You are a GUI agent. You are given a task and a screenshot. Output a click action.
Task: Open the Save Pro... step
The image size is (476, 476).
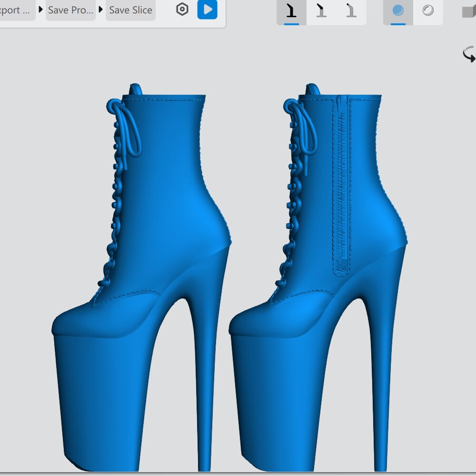point(70,10)
